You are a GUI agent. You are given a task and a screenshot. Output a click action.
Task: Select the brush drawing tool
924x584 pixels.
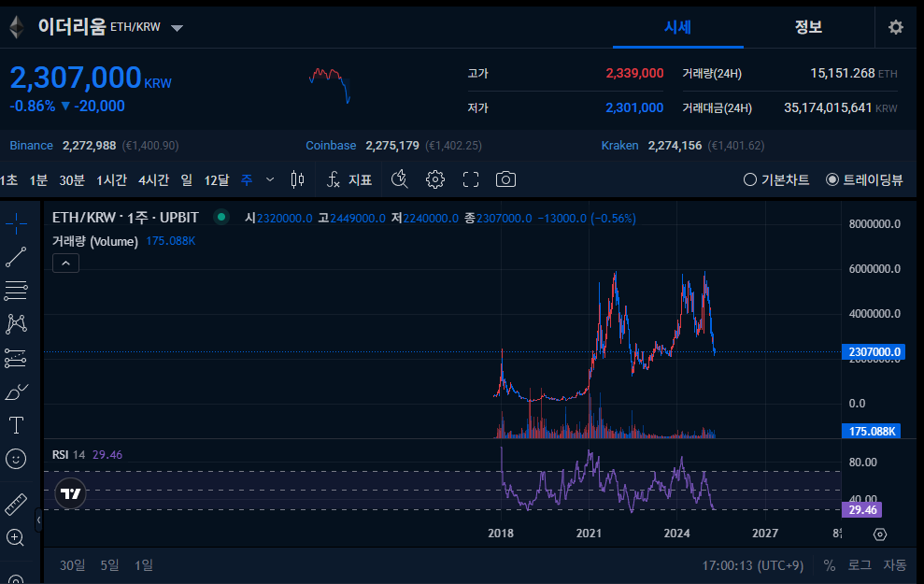tap(17, 392)
